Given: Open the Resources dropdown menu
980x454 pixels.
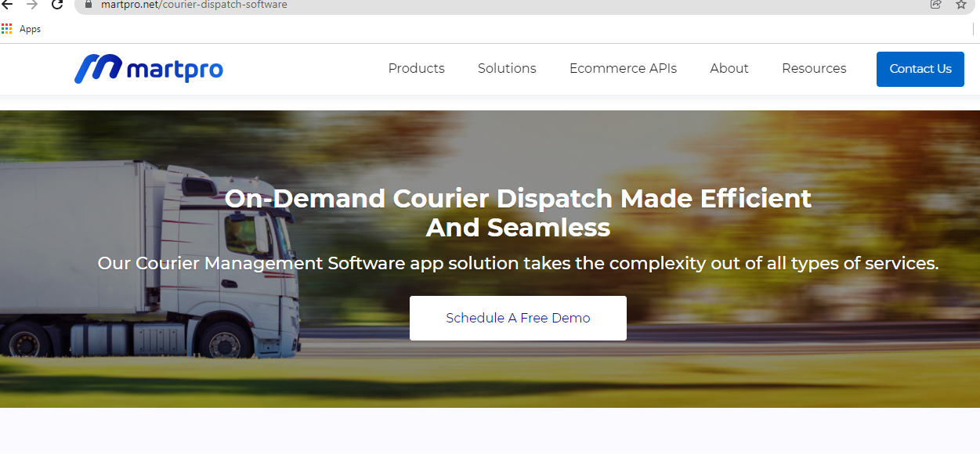Looking at the screenshot, I should 813,68.
